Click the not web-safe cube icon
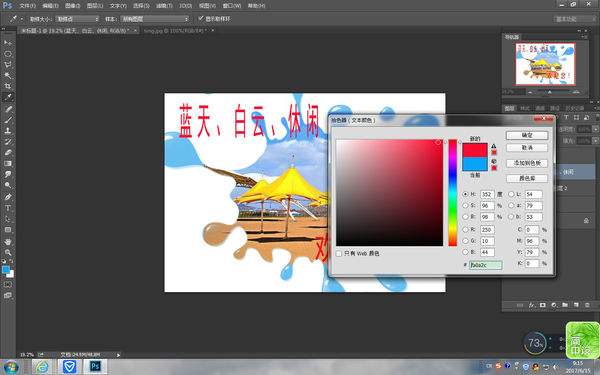600x375 pixels. coord(494,161)
